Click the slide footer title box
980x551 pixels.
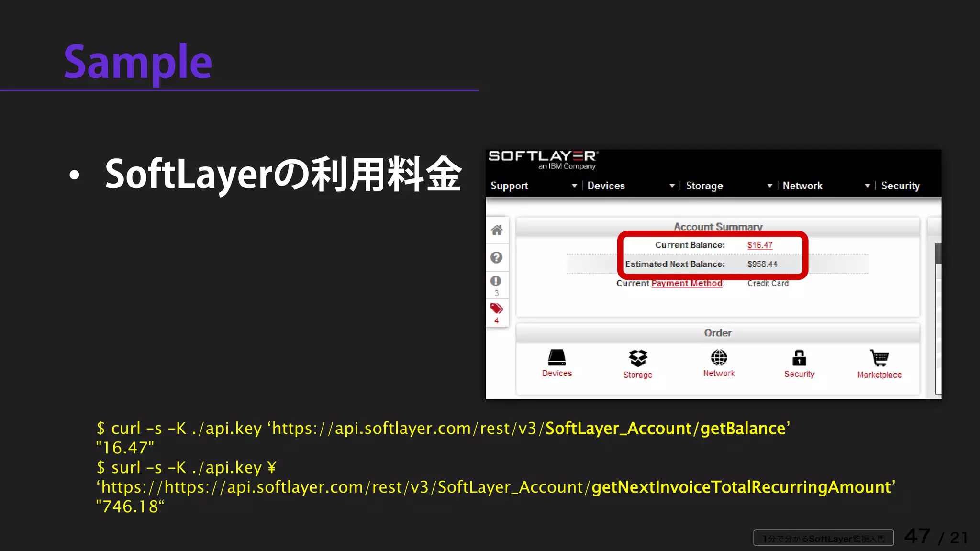click(x=824, y=538)
